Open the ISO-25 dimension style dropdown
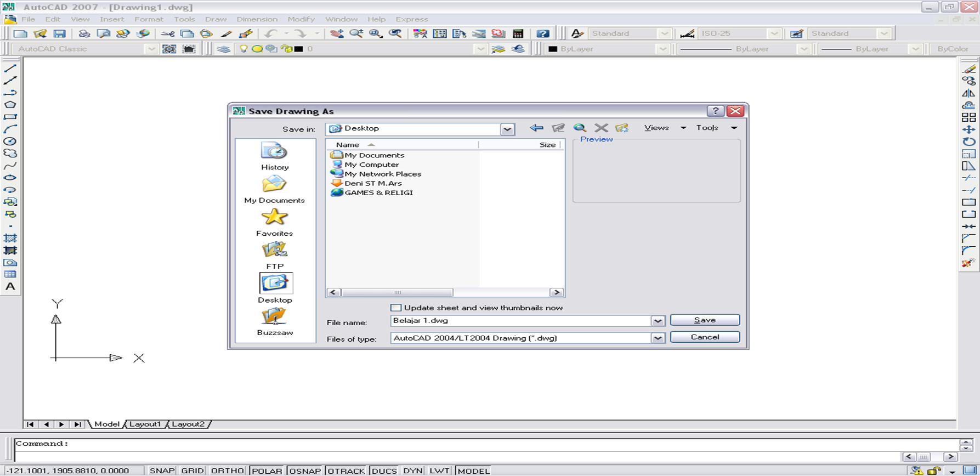The image size is (980, 476). coord(774,33)
